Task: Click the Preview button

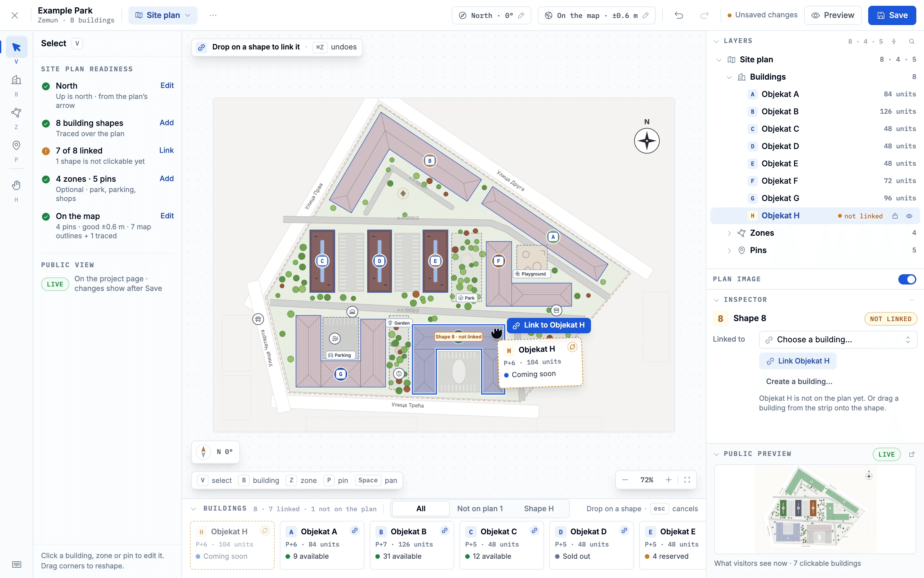Action: pos(833,15)
